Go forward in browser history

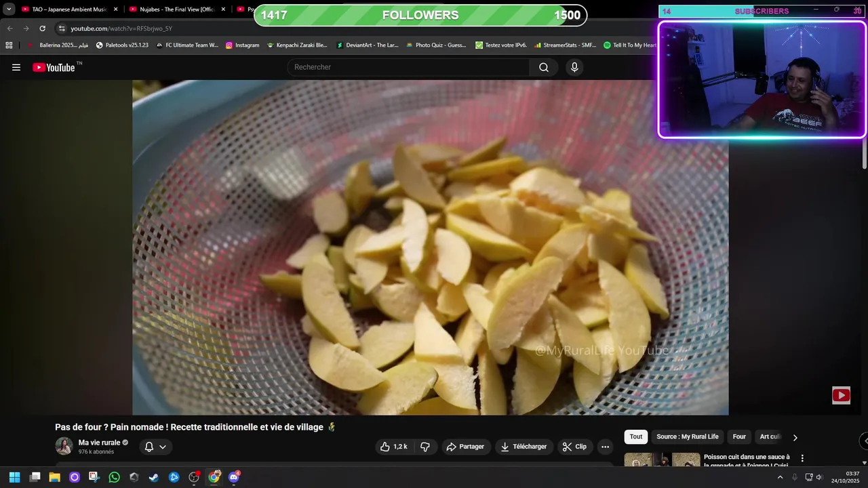point(26,28)
